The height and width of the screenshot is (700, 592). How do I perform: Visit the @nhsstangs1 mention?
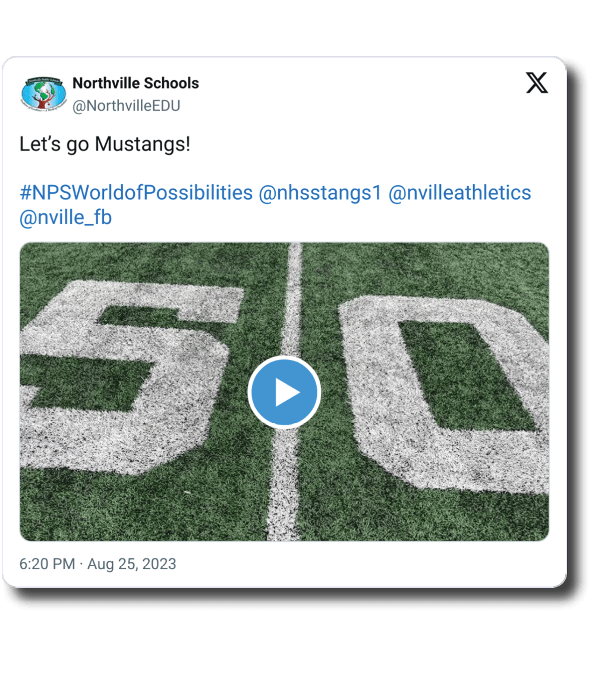tap(320, 193)
